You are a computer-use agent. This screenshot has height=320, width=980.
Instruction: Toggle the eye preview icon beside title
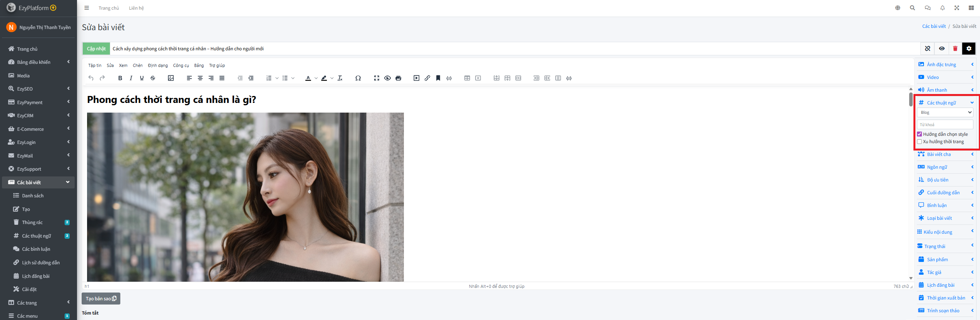pyautogui.click(x=942, y=49)
